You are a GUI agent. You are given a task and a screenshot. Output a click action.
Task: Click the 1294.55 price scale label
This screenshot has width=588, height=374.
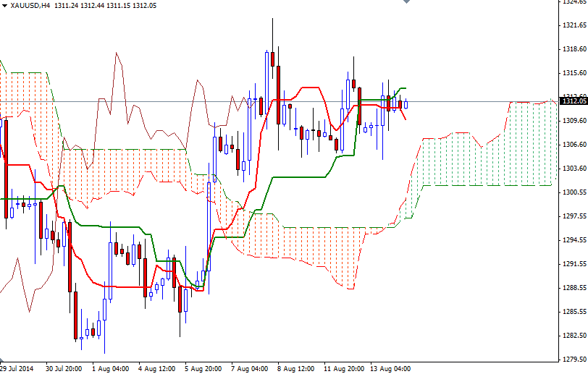tap(574, 240)
